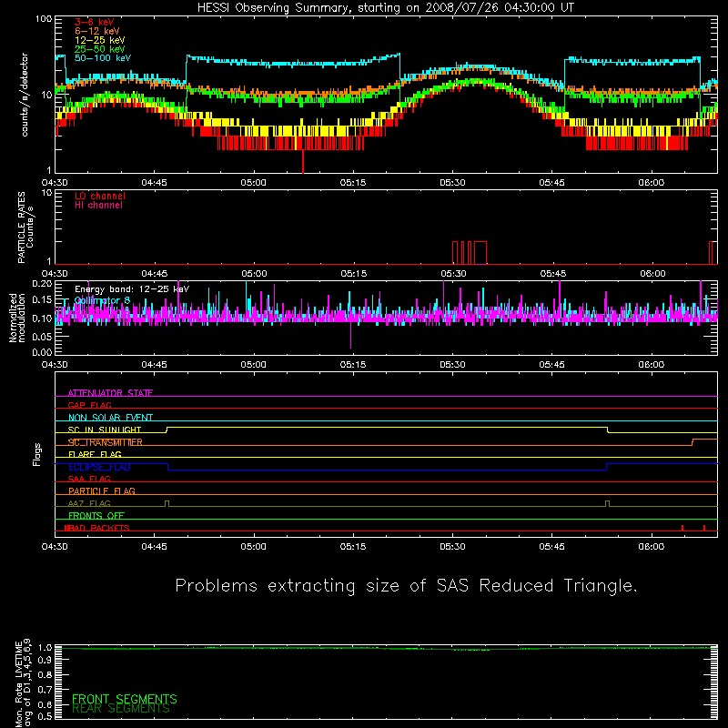This screenshot has height=728, width=728.
Task: Click the green 25-50 keV legend entry
Action: [100, 49]
